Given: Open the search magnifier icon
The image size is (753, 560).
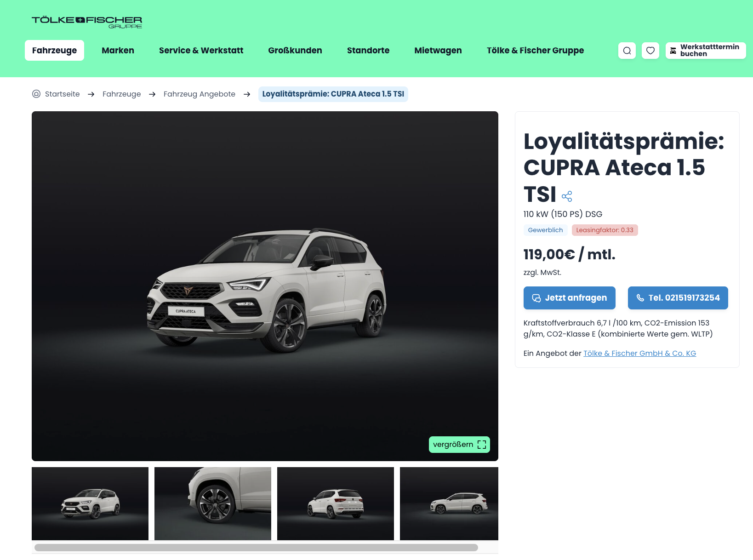Looking at the screenshot, I should tap(627, 51).
